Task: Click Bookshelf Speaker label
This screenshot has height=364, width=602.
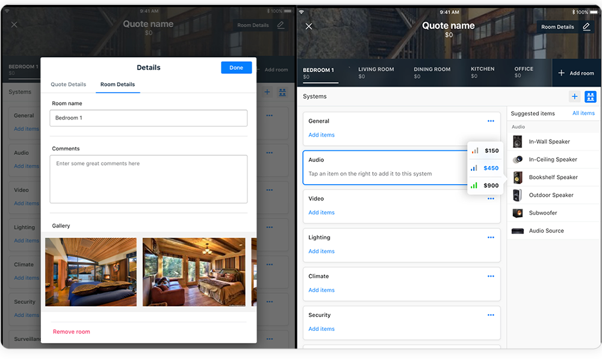Action: pyautogui.click(x=553, y=177)
